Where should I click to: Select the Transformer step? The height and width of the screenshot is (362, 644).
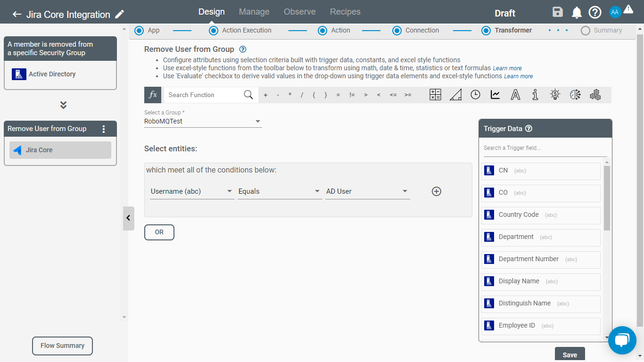506,30
